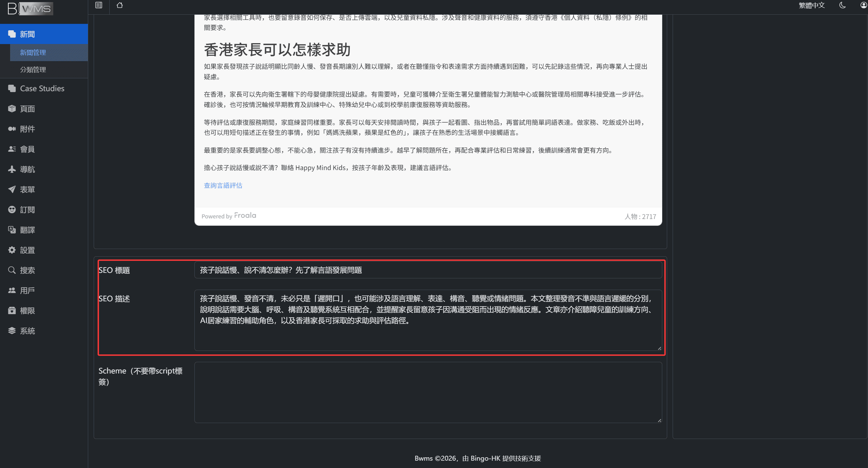This screenshot has width=868, height=468.
Task: Open 分類管理 submenu item
Action: (x=49, y=70)
